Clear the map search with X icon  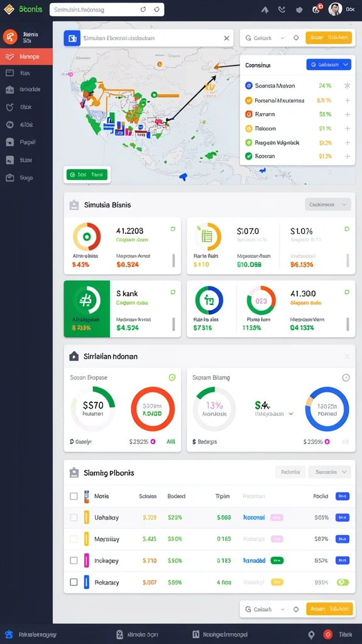226,38
